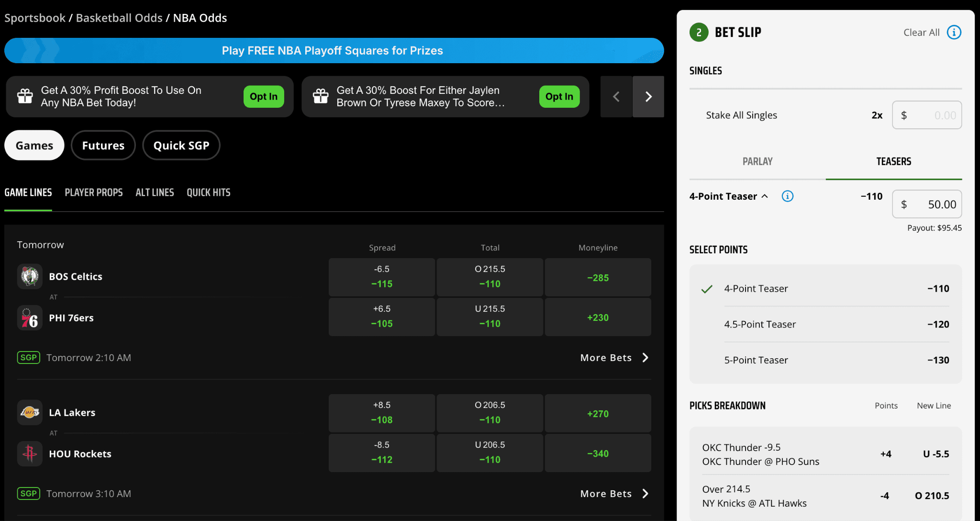This screenshot has width=980, height=521.
Task: Expand More Bets for Celtics game
Action: point(614,358)
